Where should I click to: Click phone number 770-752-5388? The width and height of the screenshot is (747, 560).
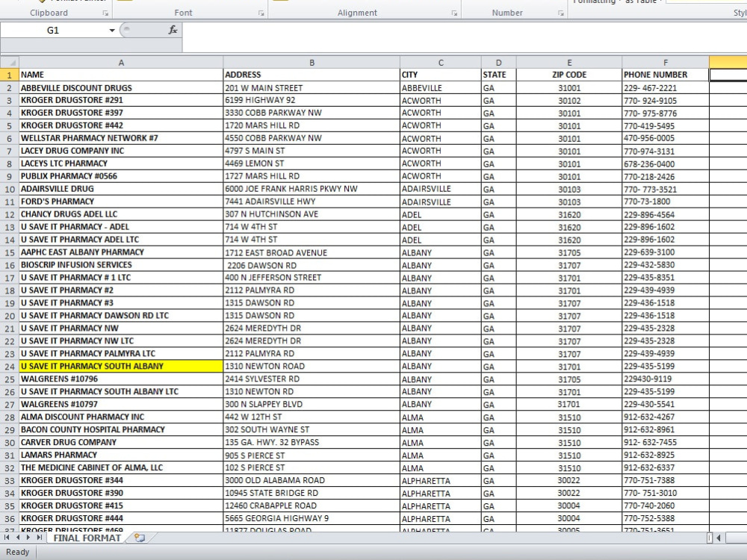coord(666,518)
